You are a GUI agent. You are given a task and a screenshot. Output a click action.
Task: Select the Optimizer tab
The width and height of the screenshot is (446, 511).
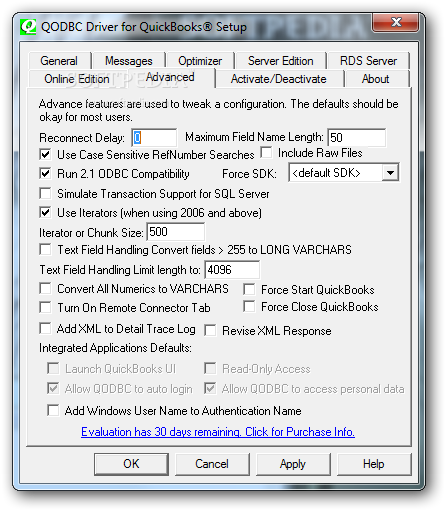(200, 61)
